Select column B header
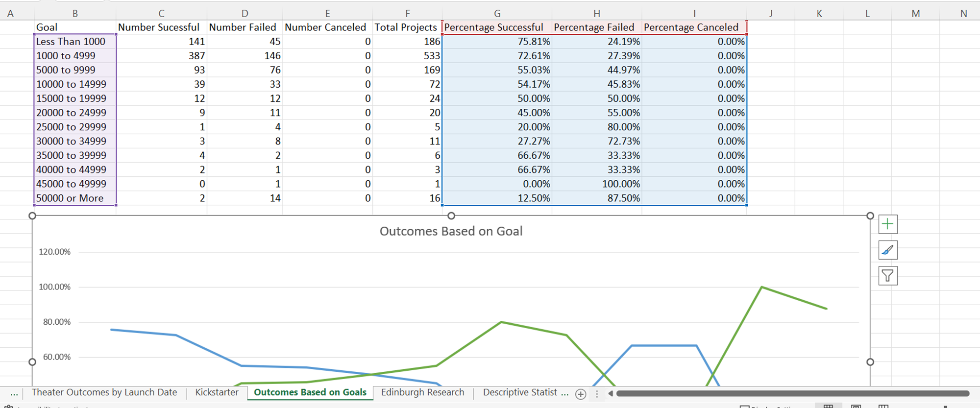 [x=75, y=14]
